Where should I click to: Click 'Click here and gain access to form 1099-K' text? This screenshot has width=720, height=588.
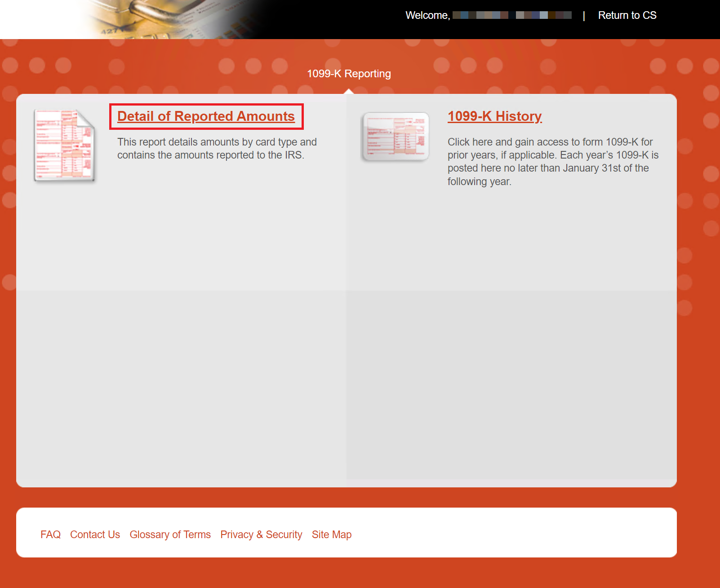click(553, 162)
